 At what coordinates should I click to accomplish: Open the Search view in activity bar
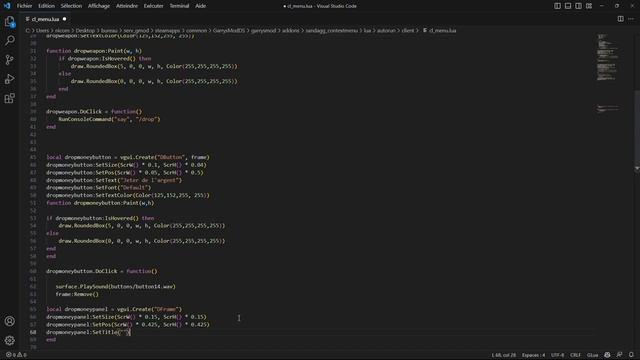click(9, 40)
